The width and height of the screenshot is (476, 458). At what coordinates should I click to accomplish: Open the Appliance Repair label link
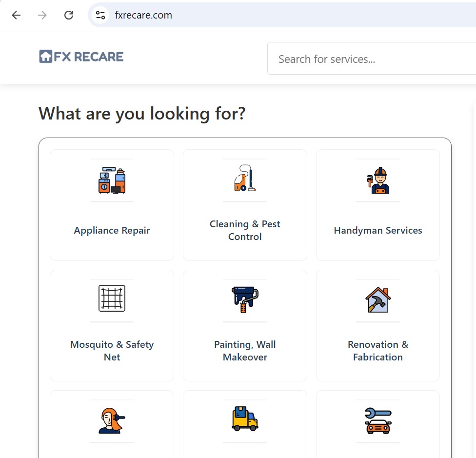coord(112,231)
